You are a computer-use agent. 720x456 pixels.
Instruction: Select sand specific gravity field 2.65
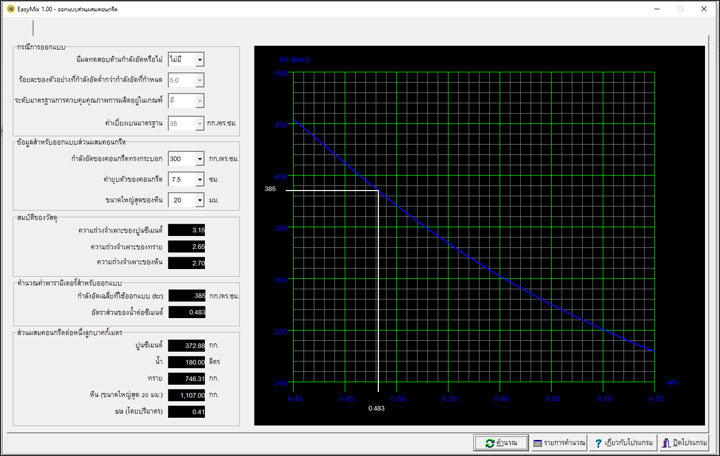point(187,246)
